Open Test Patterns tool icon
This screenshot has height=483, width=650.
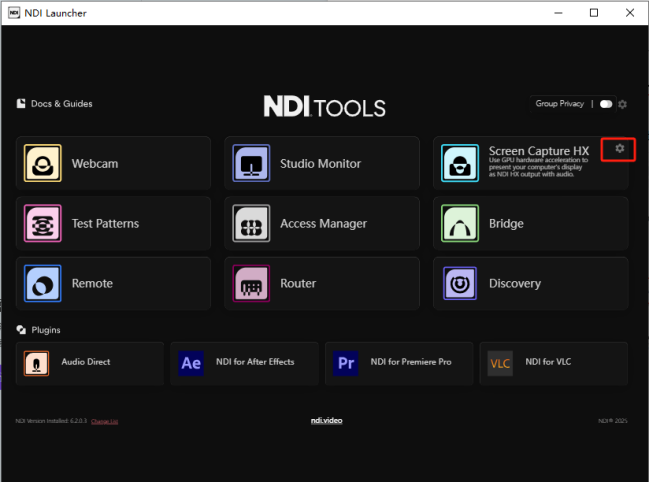43,223
